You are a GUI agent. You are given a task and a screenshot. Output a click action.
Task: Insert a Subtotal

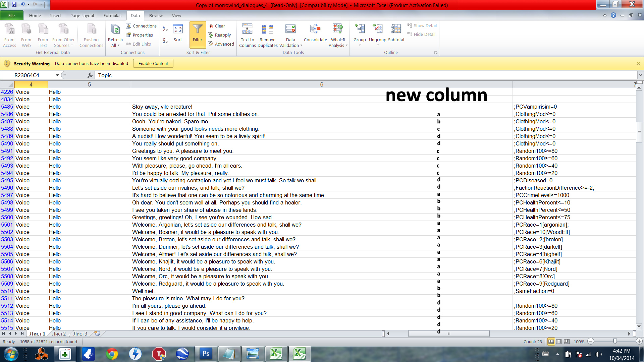point(396,33)
